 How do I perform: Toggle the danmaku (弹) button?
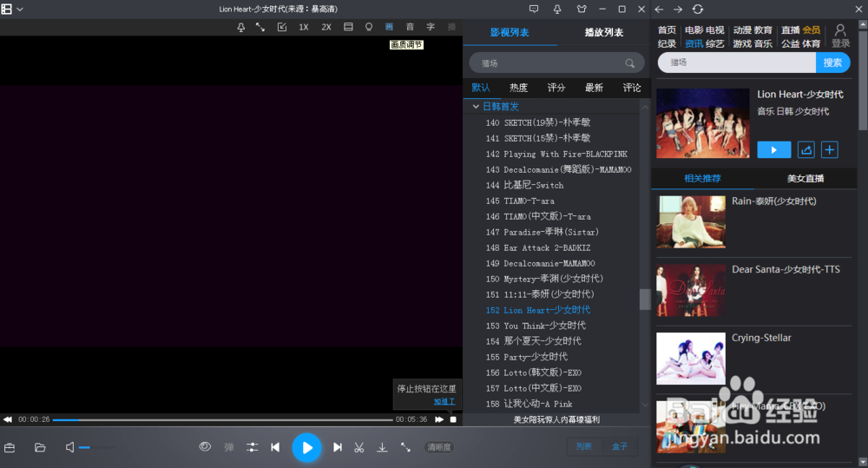click(x=229, y=447)
